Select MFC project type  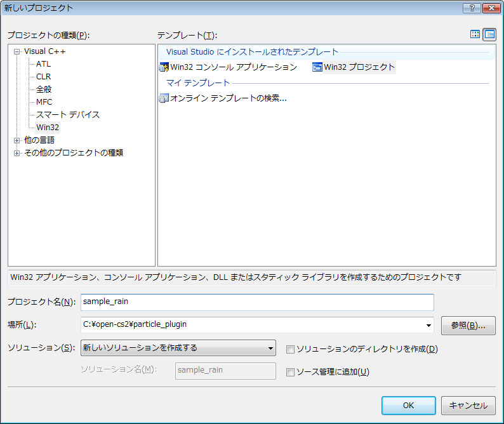tap(44, 102)
